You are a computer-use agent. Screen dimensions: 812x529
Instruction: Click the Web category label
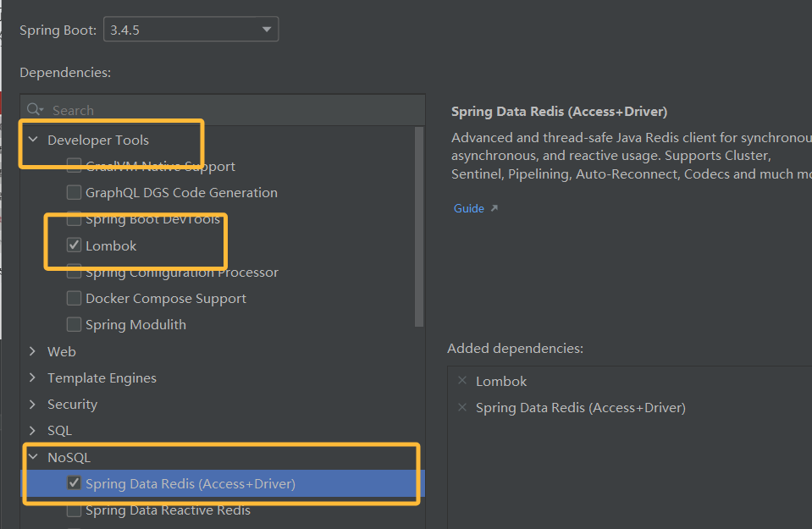(62, 351)
